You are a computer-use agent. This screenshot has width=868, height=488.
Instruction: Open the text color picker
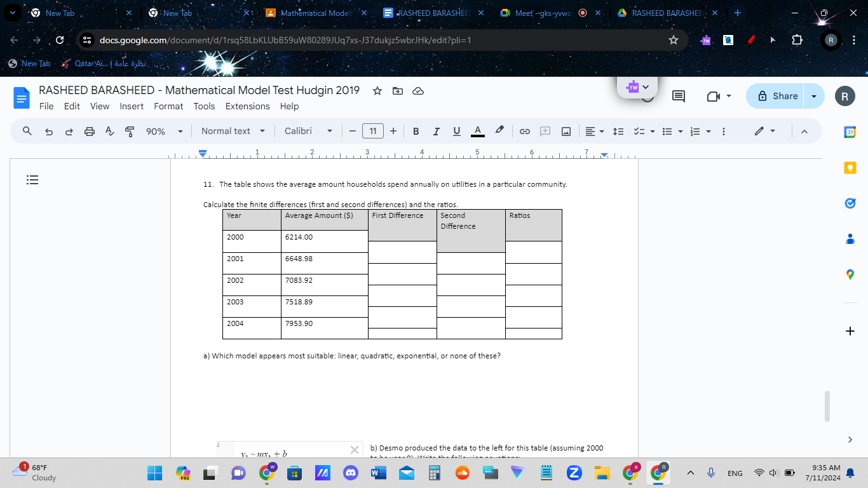tap(478, 131)
